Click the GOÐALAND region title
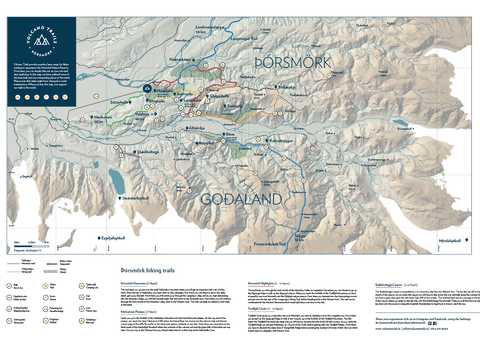 (x=241, y=199)
